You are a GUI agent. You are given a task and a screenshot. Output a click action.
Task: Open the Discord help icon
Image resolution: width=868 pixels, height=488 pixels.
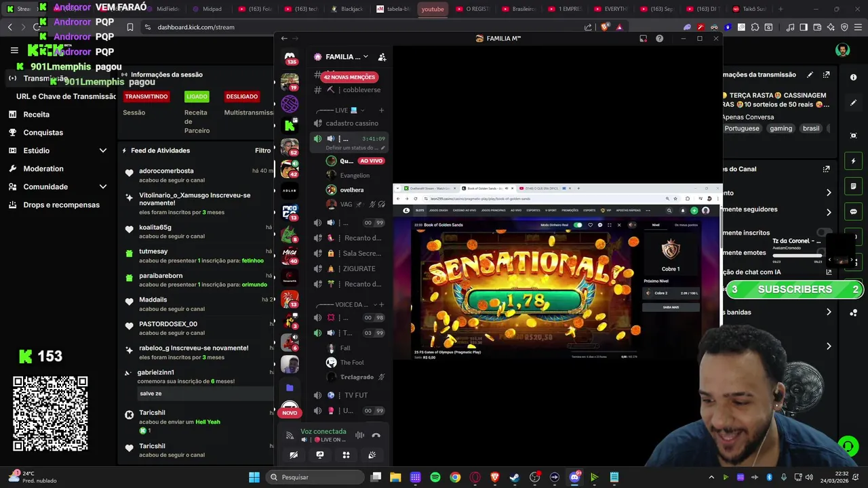(659, 39)
